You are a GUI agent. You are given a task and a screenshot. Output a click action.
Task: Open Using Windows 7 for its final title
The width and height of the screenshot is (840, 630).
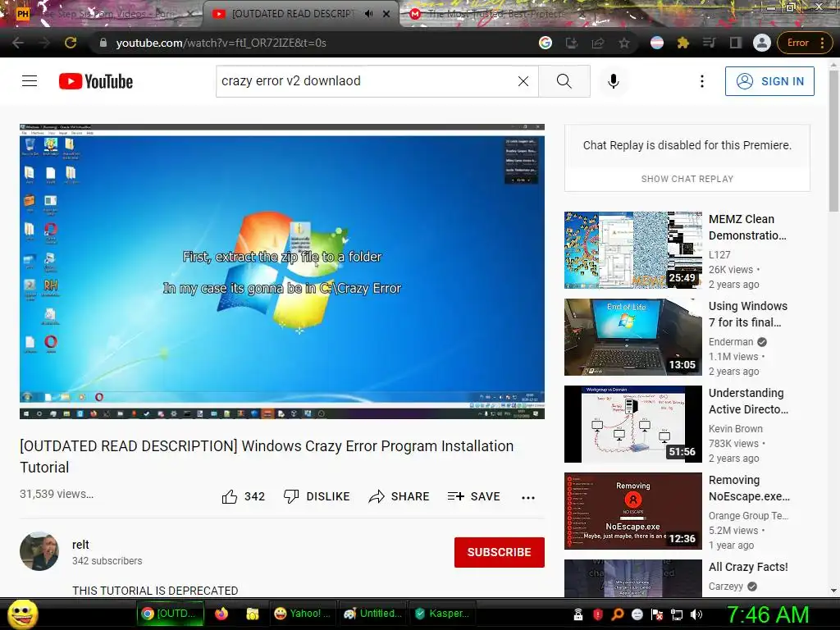pyautogui.click(x=748, y=314)
